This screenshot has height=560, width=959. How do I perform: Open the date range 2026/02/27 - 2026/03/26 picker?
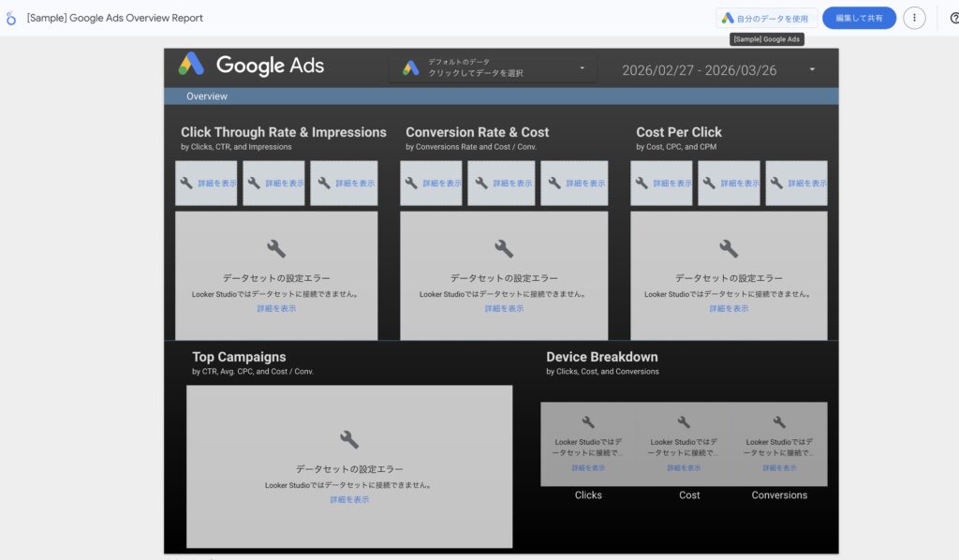pyautogui.click(x=699, y=70)
